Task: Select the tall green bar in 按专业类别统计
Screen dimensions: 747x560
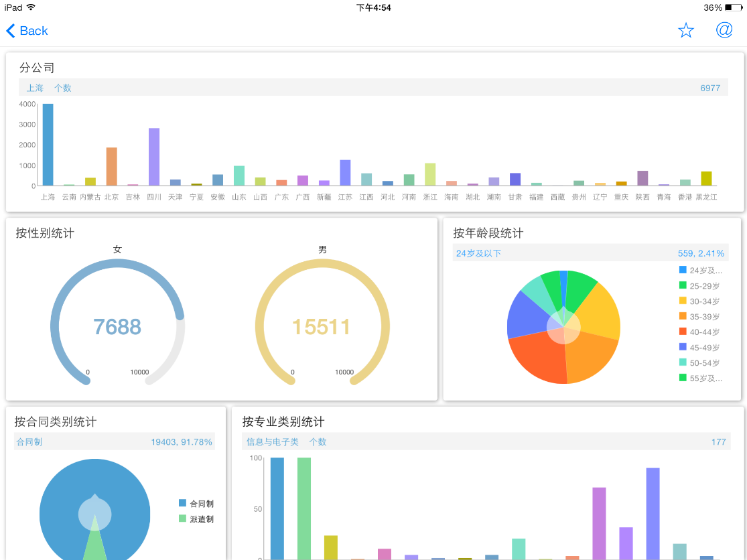Action: pyautogui.click(x=304, y=508)
